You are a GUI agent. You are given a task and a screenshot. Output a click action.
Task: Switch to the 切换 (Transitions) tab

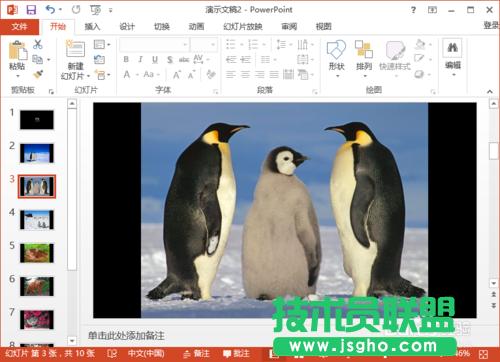point(162,26)
